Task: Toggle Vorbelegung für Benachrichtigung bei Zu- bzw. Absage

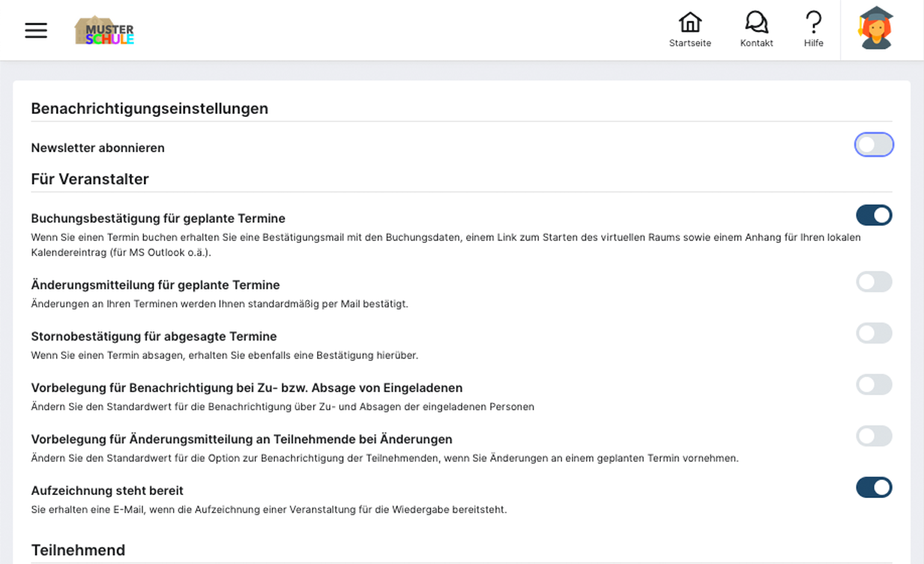Action: pos(874,384)
